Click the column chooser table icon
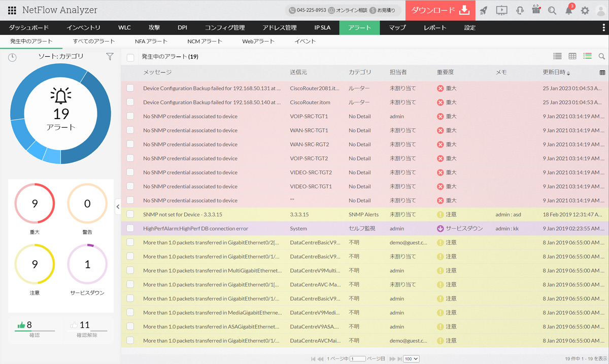The image size is (609, 364). [602, 72]
